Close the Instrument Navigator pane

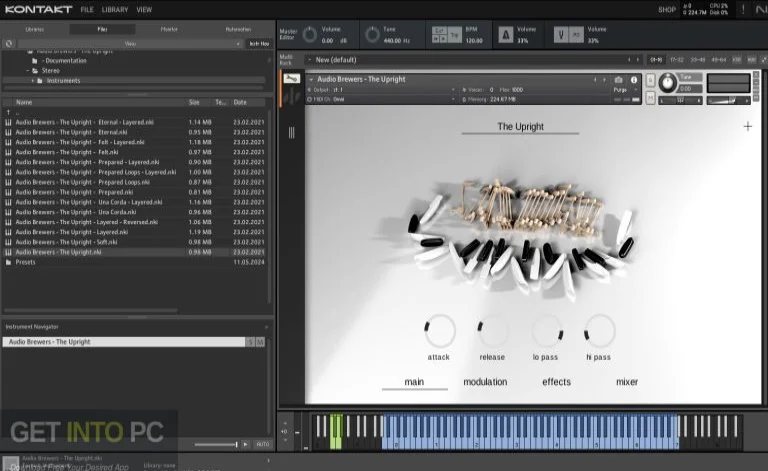point(266,327)
